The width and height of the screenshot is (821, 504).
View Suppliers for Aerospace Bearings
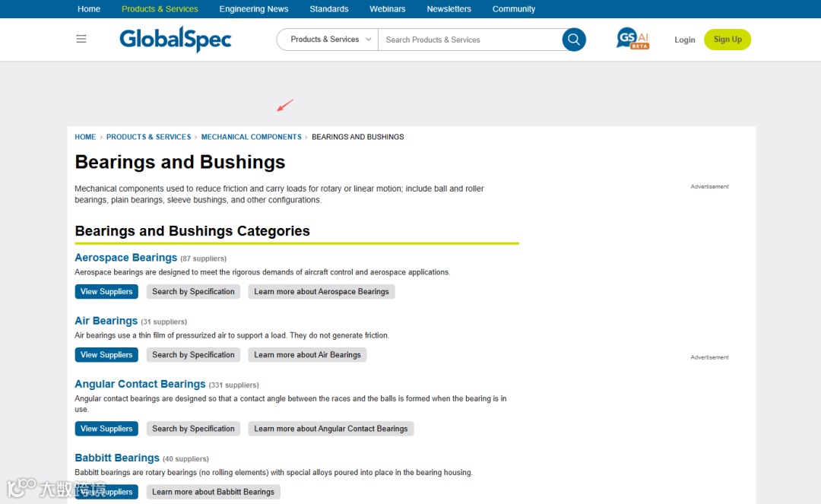(x=106, y=291)
